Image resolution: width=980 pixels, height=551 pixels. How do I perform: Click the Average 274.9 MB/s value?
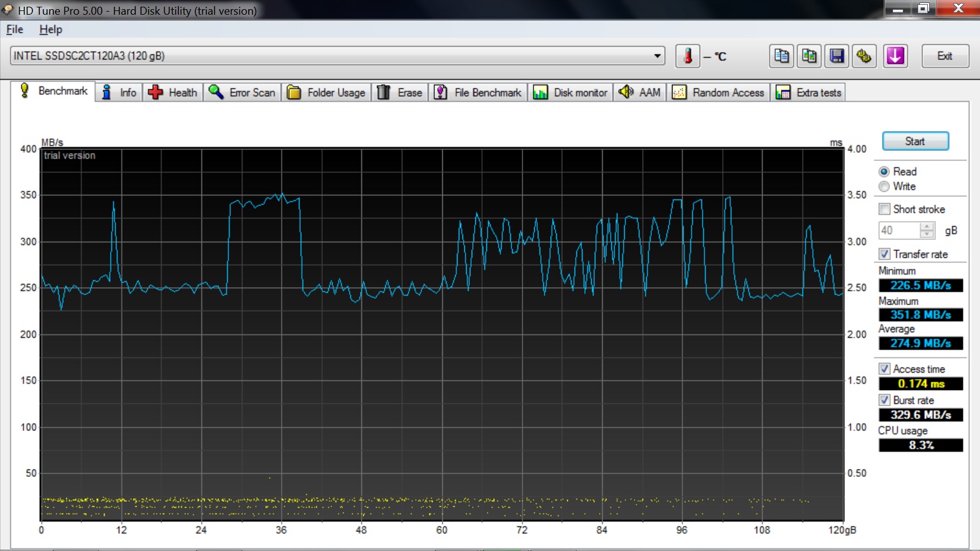(x=921, y=343)
